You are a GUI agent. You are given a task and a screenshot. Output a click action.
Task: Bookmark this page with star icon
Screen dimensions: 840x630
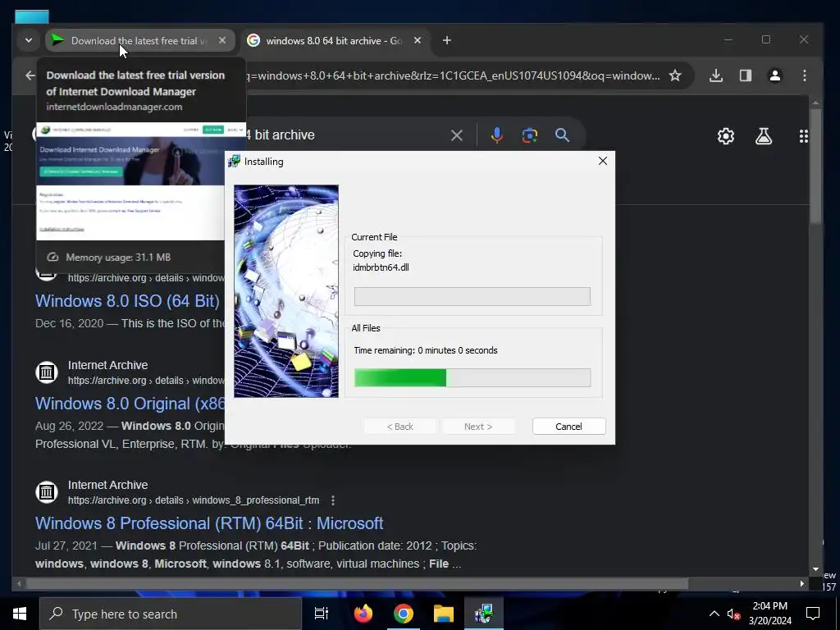click(675, 75)
